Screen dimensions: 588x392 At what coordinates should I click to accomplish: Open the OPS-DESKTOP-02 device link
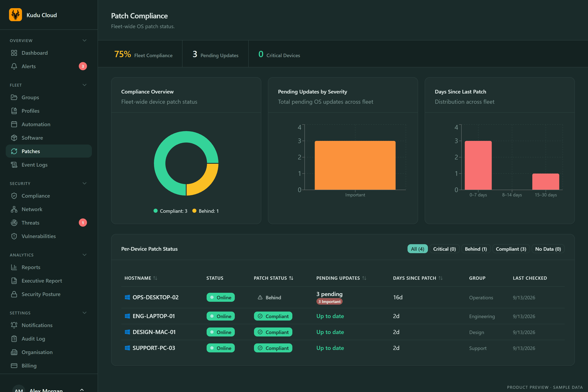coord(156,297)
